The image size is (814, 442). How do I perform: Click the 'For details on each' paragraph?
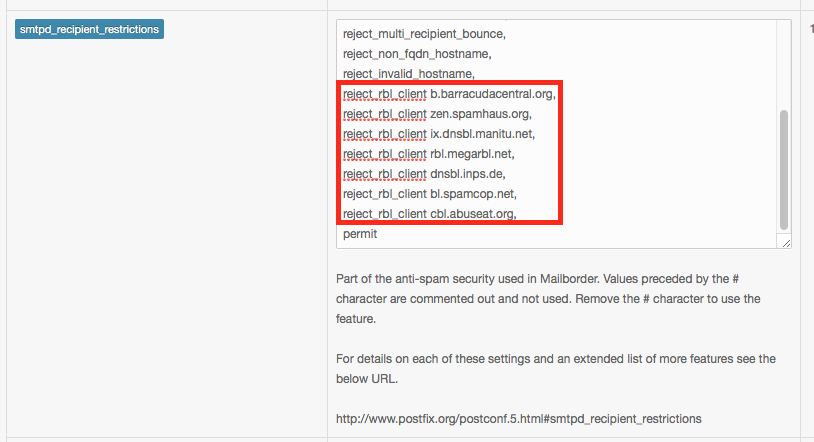coord(555,369)
